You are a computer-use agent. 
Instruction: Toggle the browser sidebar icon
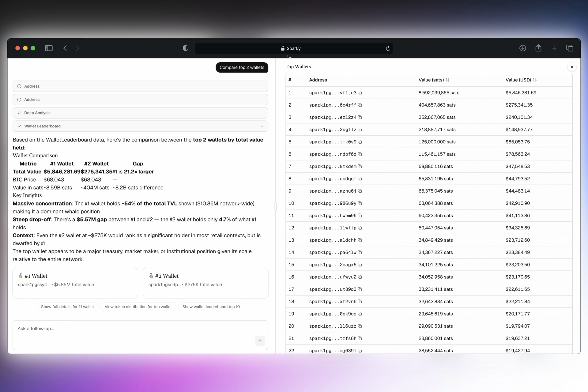click(x=49, y=48)
